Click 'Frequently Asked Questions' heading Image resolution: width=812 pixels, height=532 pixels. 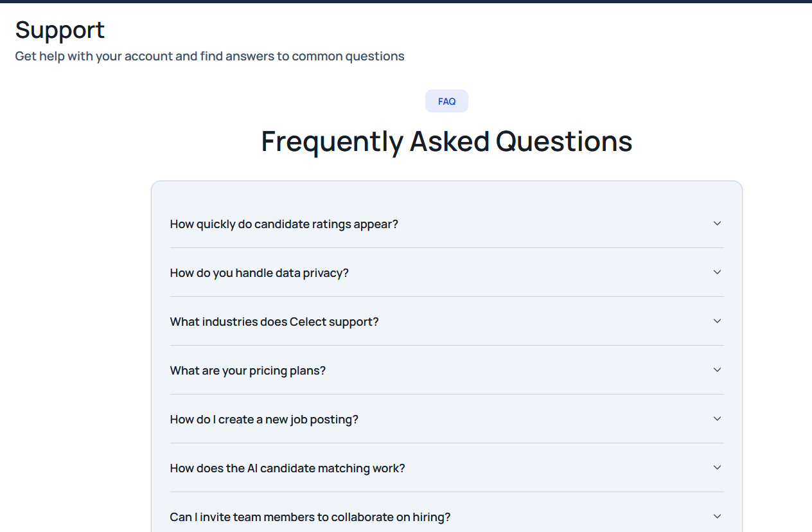446,141
